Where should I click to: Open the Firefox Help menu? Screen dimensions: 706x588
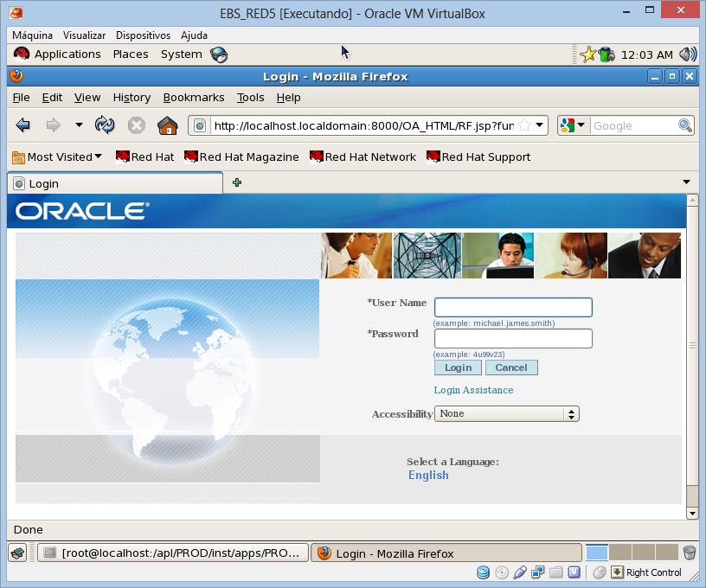[x=288, y=98]
